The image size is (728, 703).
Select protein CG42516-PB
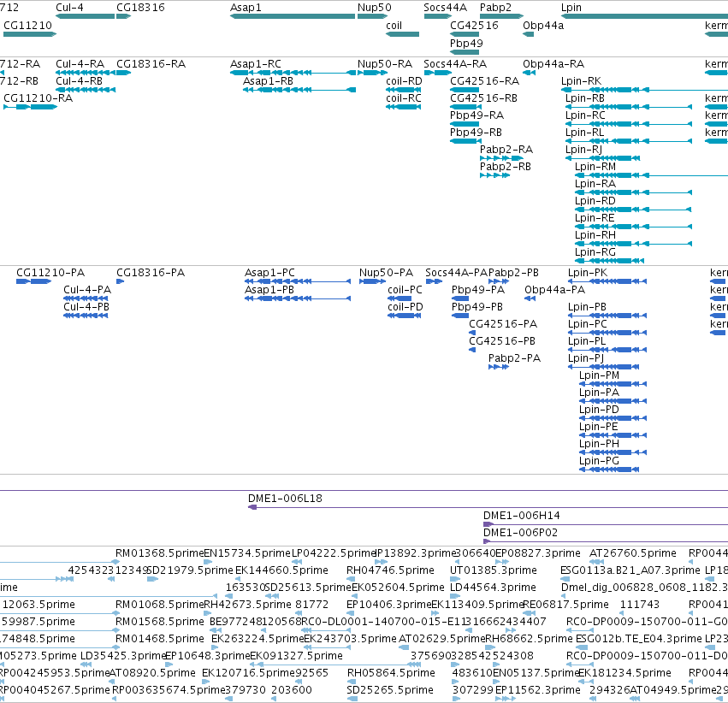coord(472,350)
